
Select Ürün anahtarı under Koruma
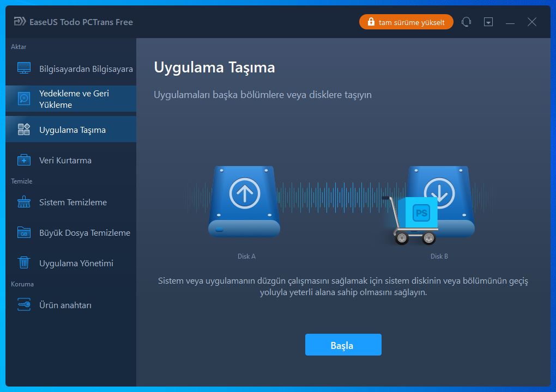(x=71, y=305)
